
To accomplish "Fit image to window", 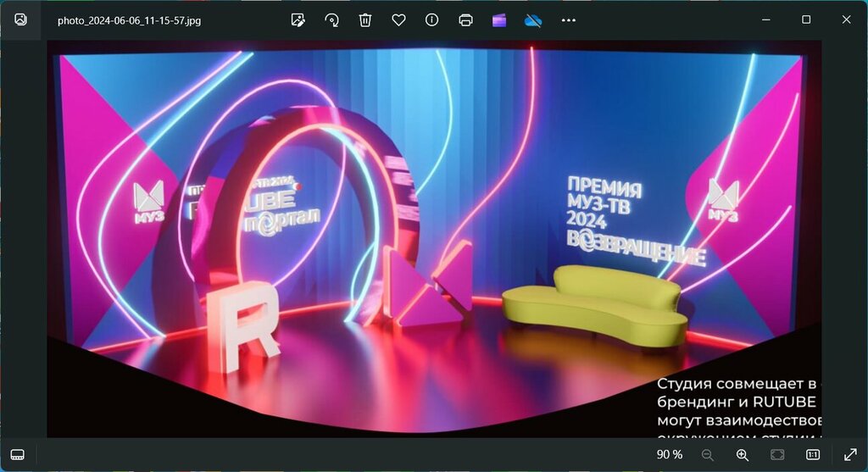I will click(777, 455).
